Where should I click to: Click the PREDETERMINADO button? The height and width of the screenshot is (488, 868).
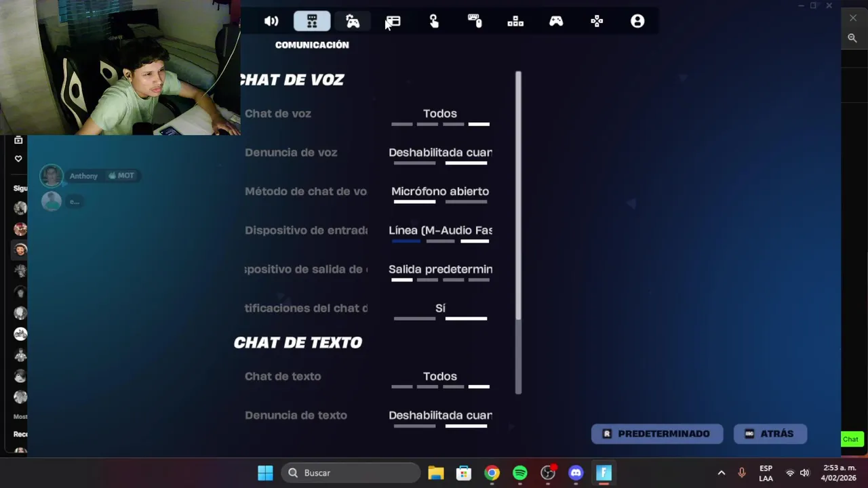[x=657, y=434]
